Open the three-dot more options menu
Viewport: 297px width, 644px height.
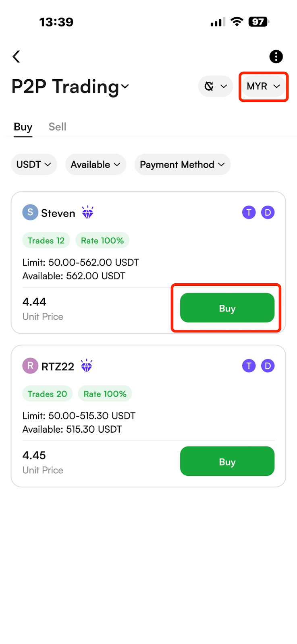(276, 57)
